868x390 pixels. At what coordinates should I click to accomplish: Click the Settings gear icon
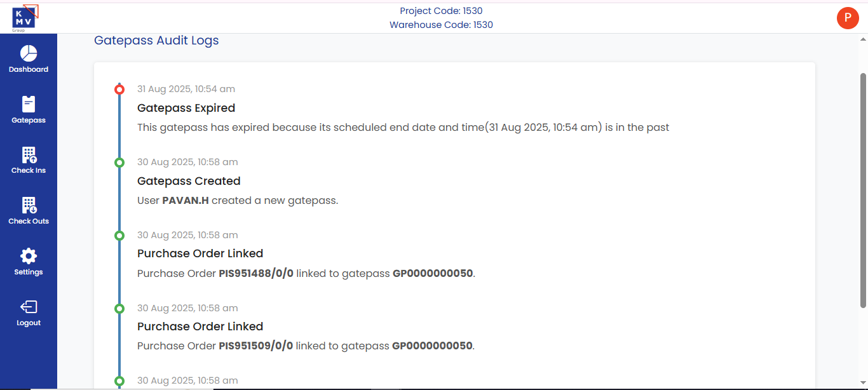pos(29,256)
